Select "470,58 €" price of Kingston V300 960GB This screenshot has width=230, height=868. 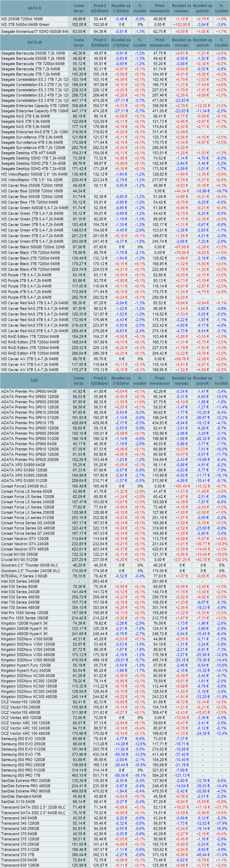coord(79,660)
